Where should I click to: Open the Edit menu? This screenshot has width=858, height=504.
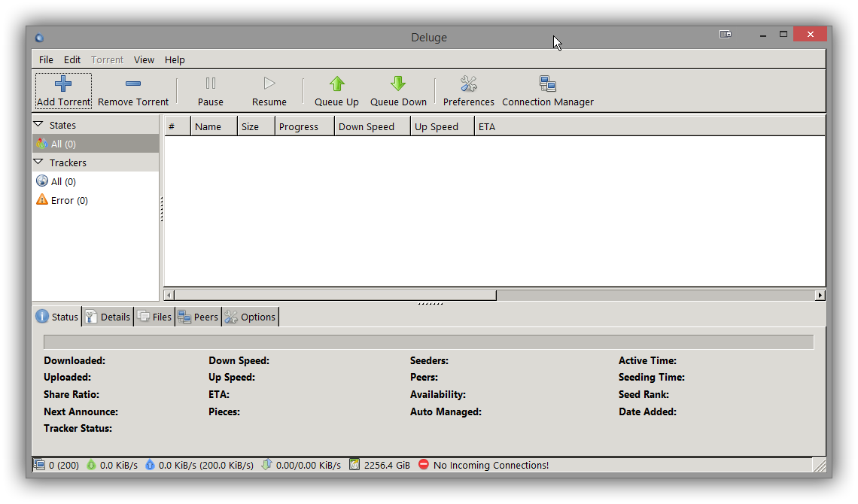(71, 59)
